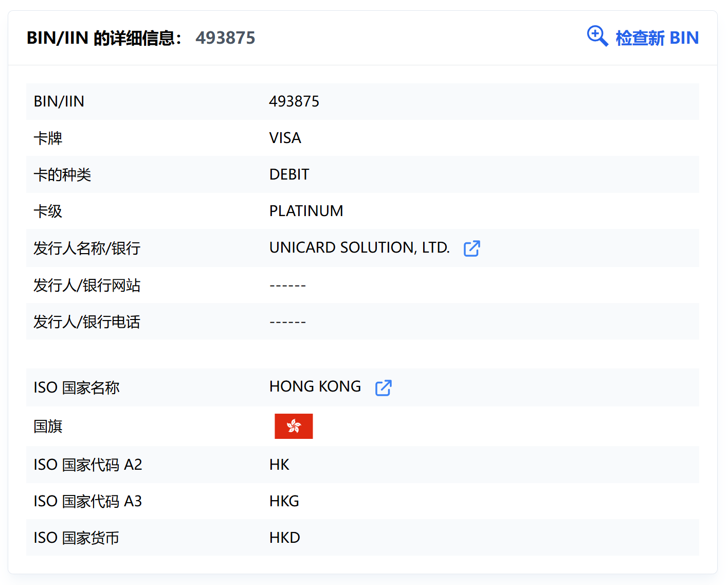Viewport: 728px width, 585px height.
Task: Select the HKG country code value
Action: 284,501
